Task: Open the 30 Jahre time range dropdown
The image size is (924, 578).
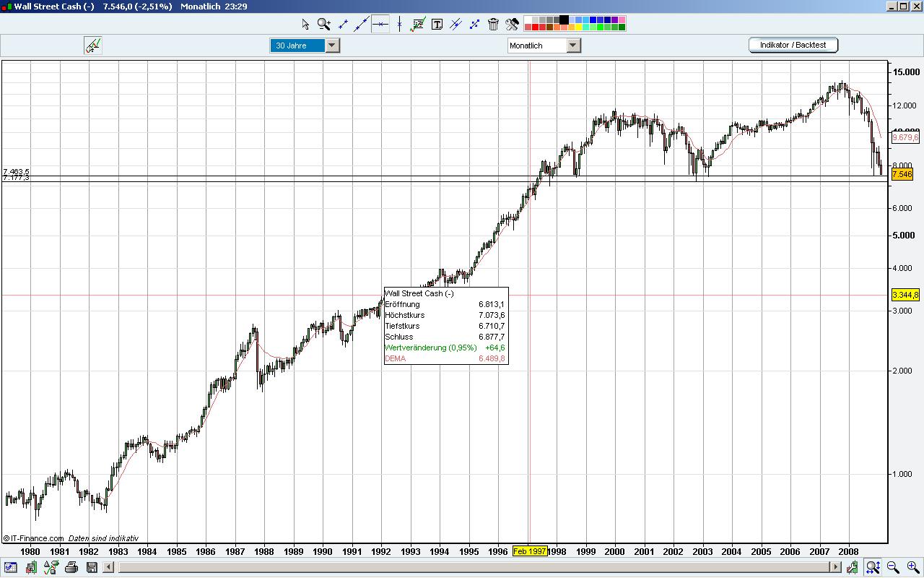Action: 331,45
